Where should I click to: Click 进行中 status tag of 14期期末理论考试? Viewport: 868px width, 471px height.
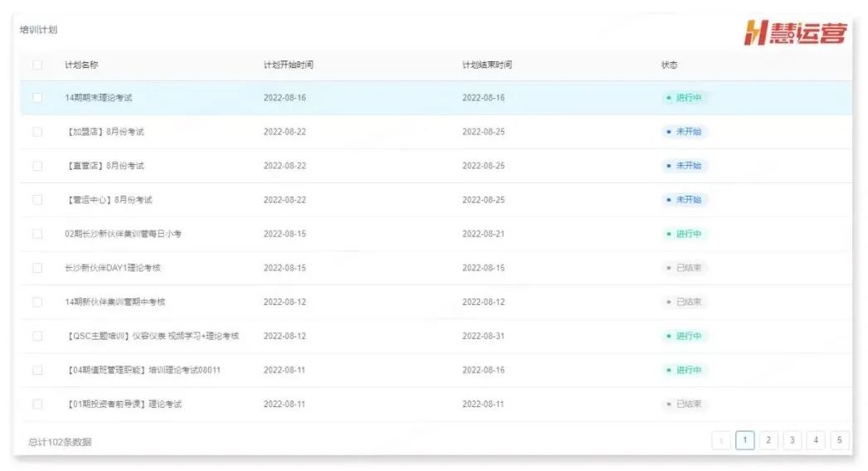(684, 98)
